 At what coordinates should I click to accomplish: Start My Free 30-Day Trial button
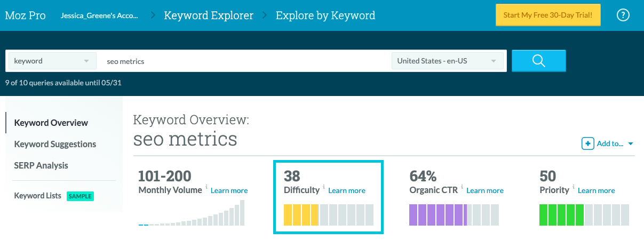(548, 15)
